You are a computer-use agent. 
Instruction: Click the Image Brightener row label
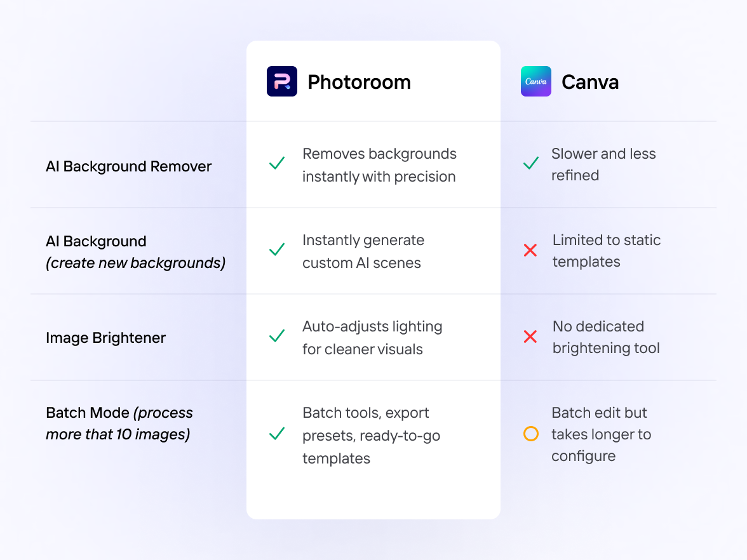[106, 338]
